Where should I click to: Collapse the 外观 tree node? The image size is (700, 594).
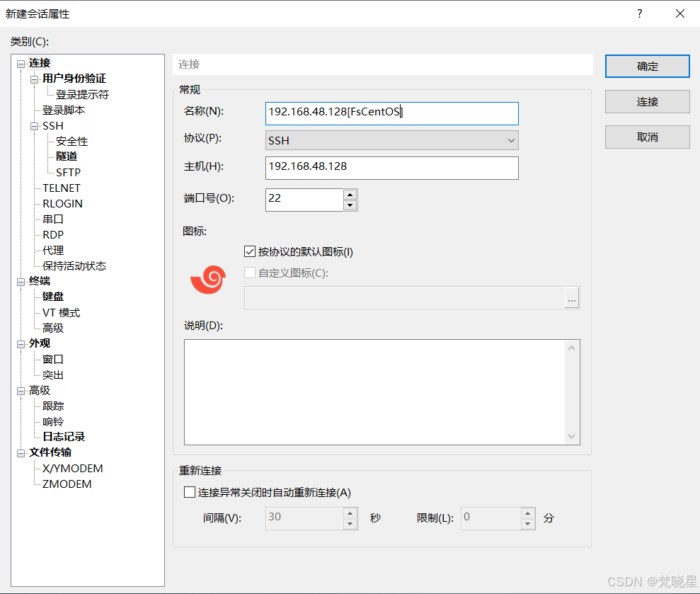tap(21, 344)
